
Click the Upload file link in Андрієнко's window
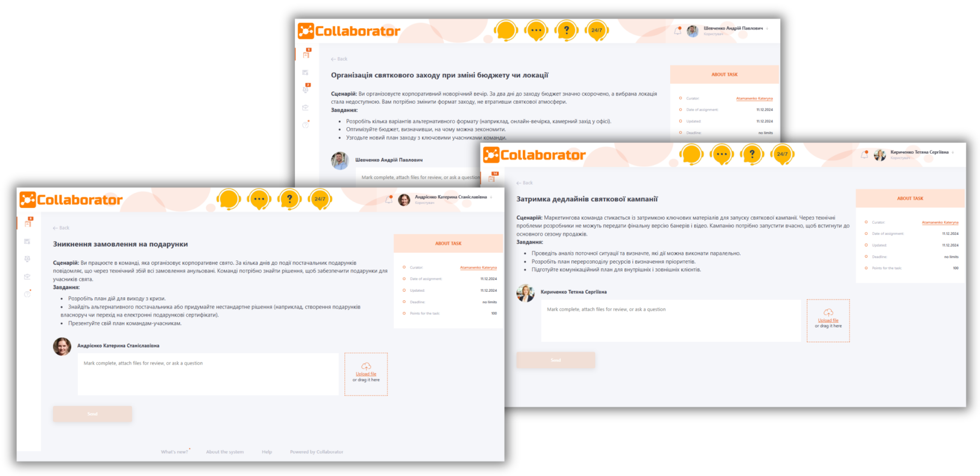(366, 374)
